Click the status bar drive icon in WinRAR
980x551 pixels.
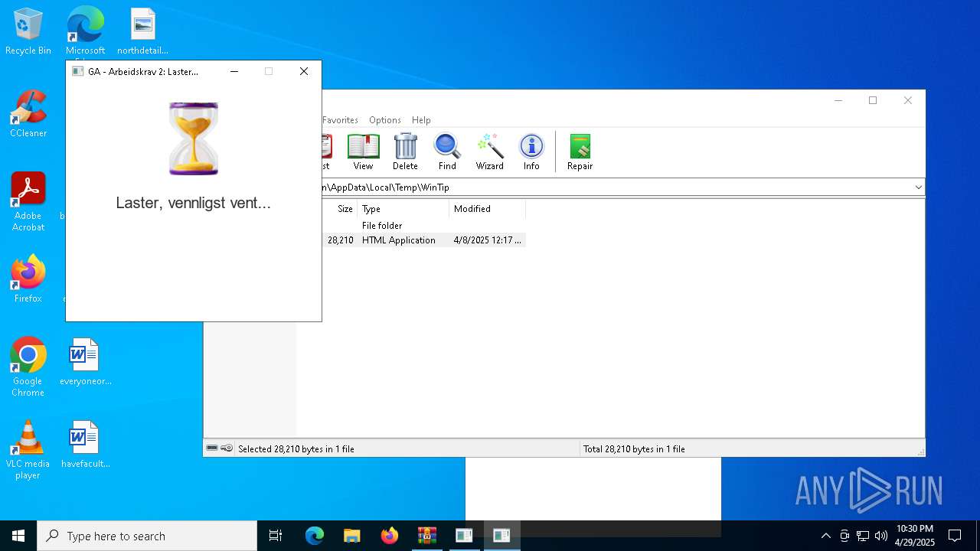coord(212,448)
